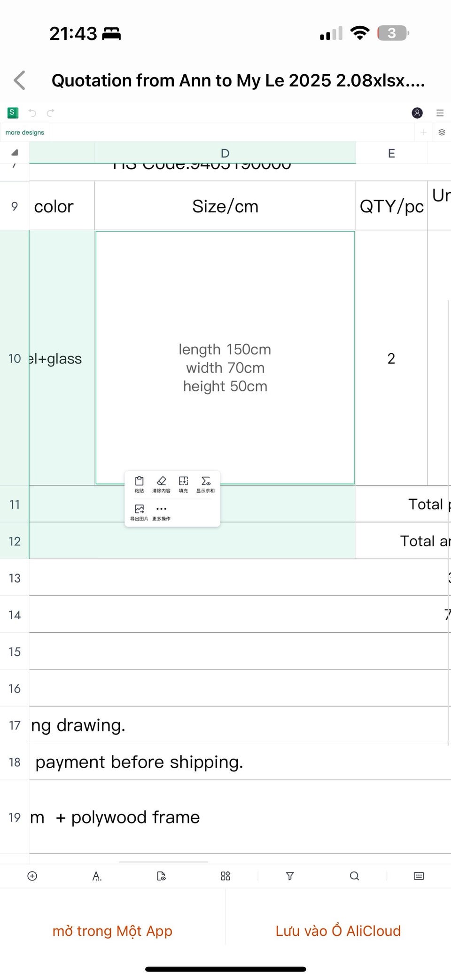The width and height of the screenshot is (451, 980).
Task: Tap the search magnifier icon
Action: 354,876
